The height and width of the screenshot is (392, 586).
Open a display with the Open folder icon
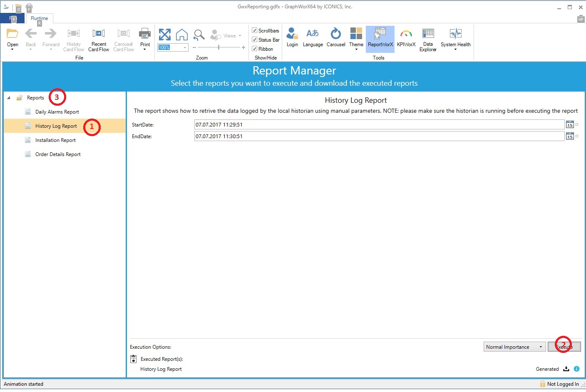pos(12,35)
